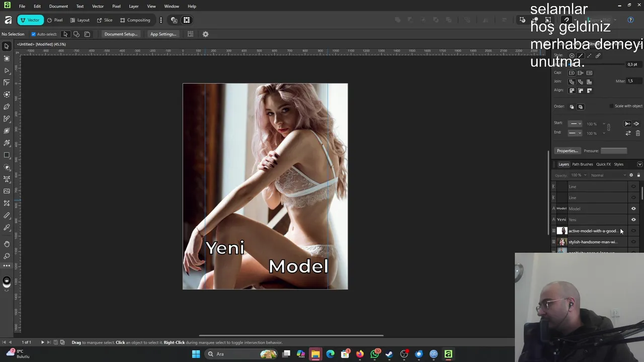Choose the third Join style icon
This screenshot has height=362, width=644.
(x=589, y=81)
